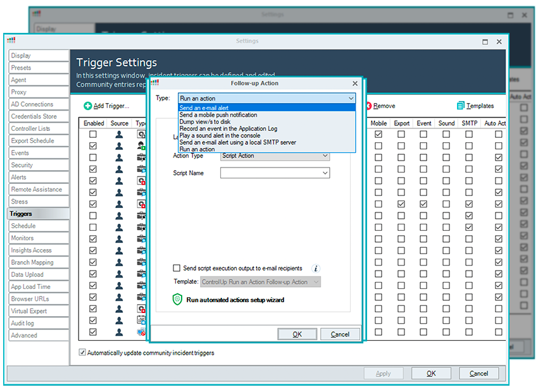Open the Events settings tab

click(x=39, y=153)
